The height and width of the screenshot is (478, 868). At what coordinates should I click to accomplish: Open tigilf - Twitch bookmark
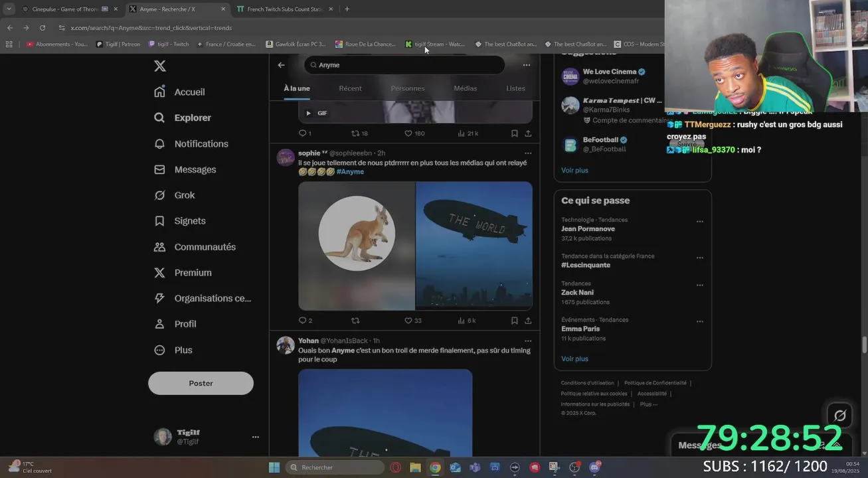coord(169,44)
